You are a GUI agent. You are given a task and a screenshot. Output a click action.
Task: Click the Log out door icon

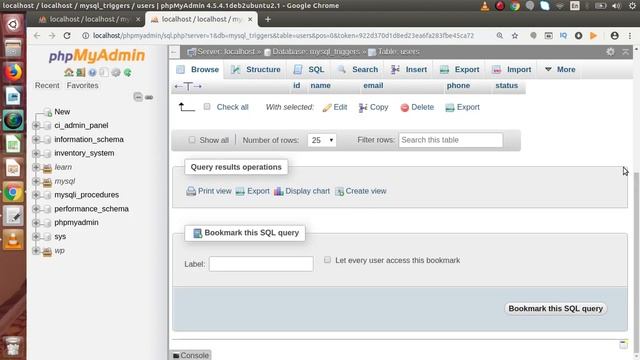click(x=81, y=72)
